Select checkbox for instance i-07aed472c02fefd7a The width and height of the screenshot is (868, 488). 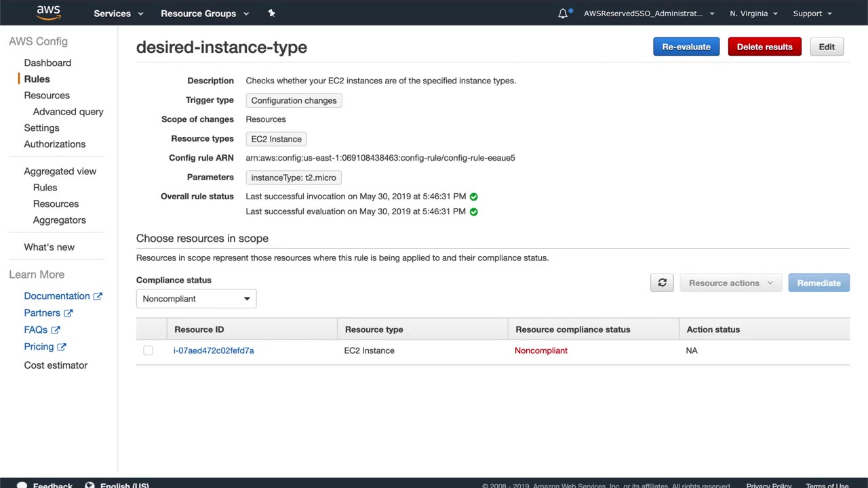tap(149, 350)
